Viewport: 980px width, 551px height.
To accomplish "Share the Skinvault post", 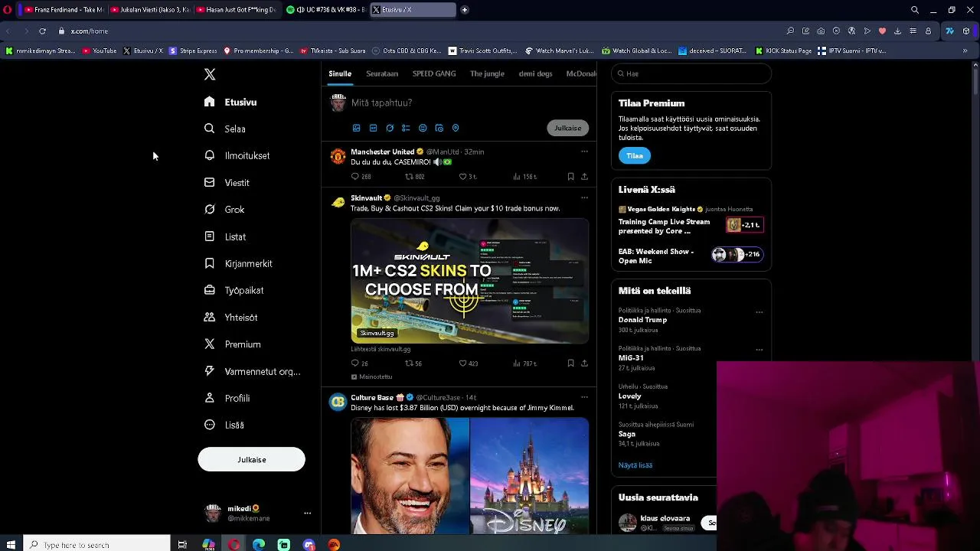I will coord(584,364).
